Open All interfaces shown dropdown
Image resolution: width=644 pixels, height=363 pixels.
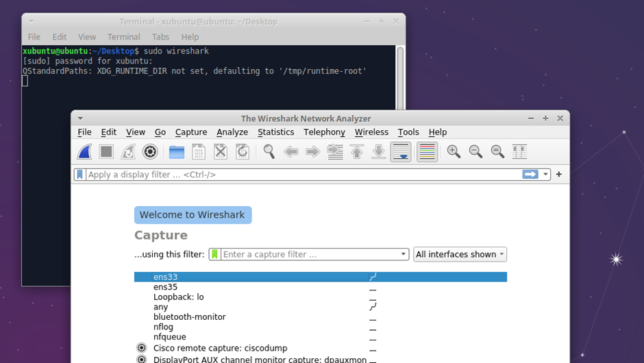pos(460,254)
